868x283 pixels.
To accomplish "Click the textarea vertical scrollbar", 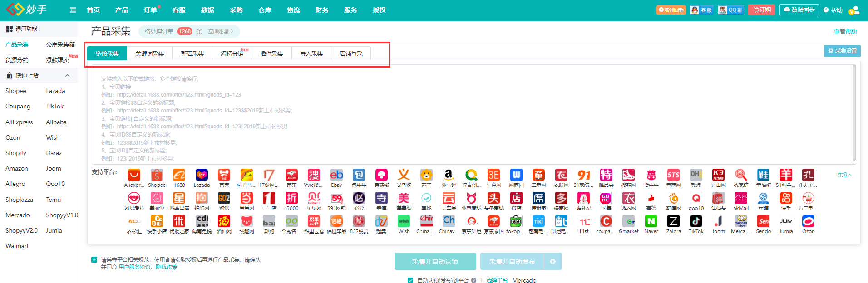I will 854,113.
